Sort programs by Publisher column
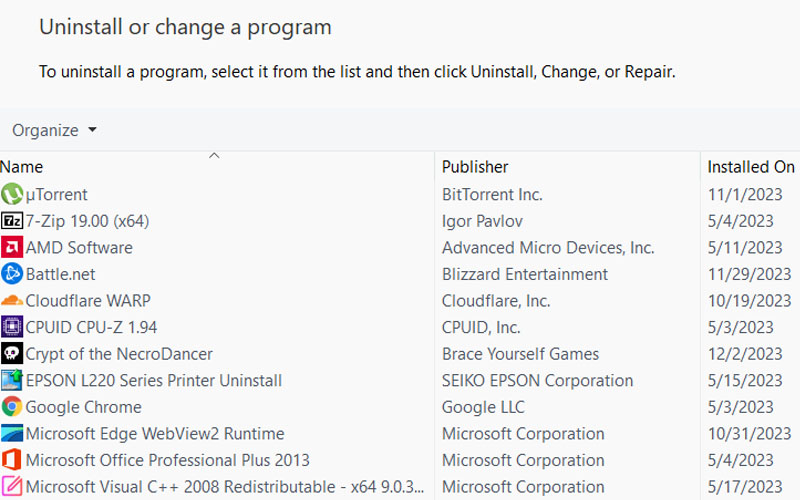 pyautogui.click(x=475, y=167)
